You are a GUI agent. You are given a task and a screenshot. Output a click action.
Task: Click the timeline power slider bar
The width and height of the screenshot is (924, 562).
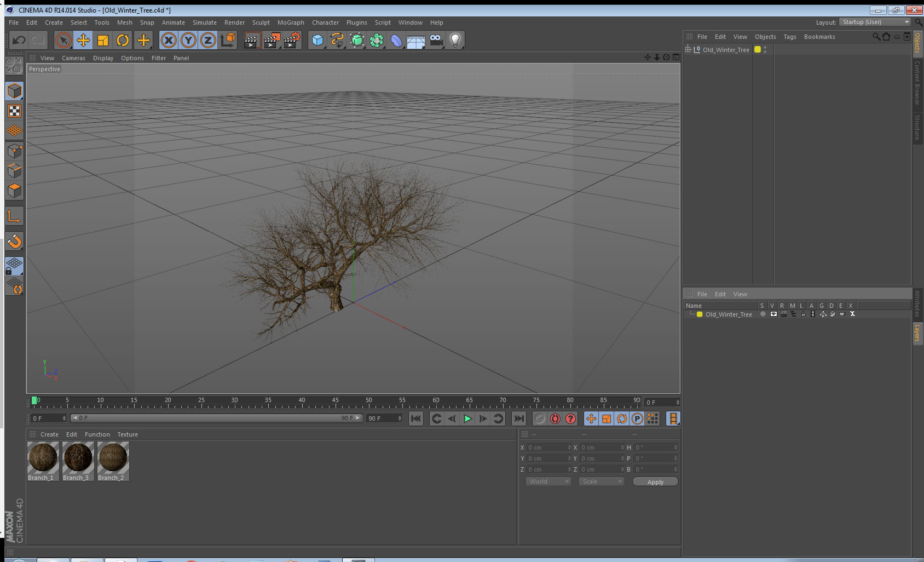pyautogui.click(x=217, y=418)
